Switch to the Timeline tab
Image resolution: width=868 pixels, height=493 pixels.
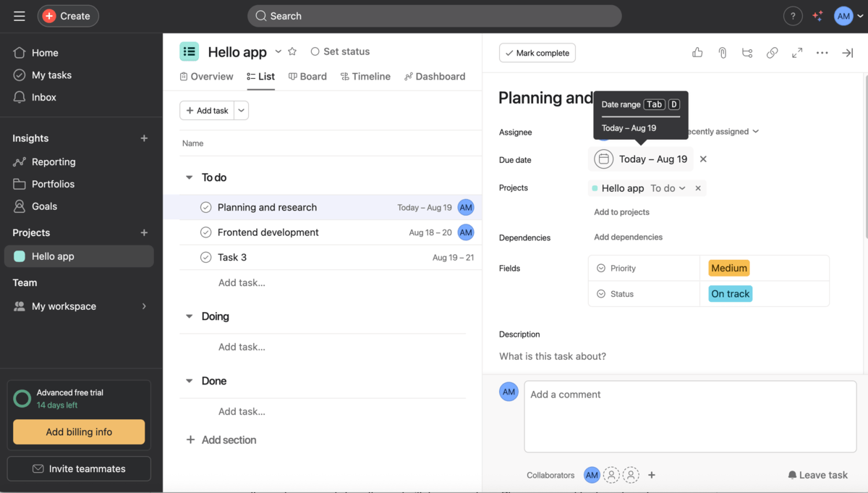[365, 76]
